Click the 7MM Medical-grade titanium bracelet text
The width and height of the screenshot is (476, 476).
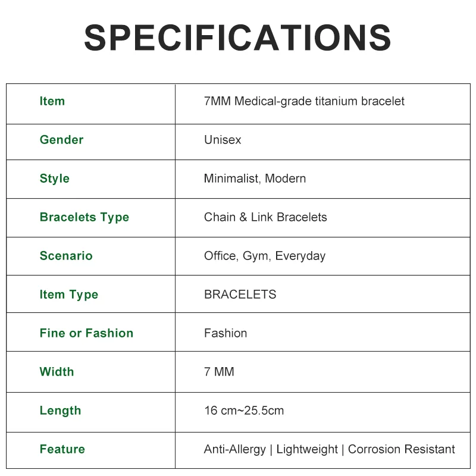[x=304, y=101]
